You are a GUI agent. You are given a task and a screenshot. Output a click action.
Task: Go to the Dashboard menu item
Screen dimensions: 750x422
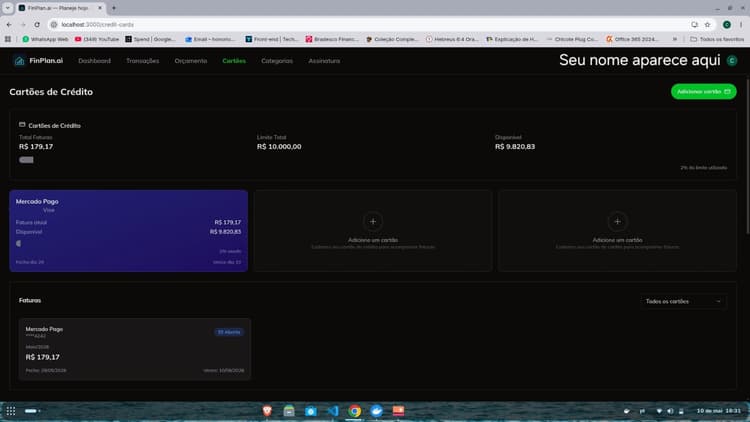[94, 61]
